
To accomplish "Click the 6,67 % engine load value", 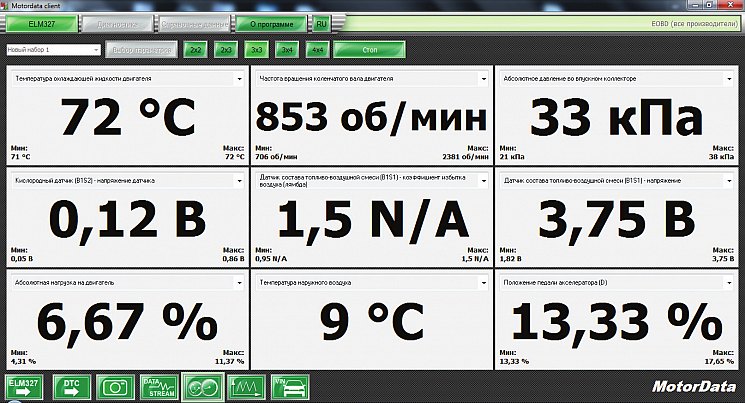I will coord(127,322).
